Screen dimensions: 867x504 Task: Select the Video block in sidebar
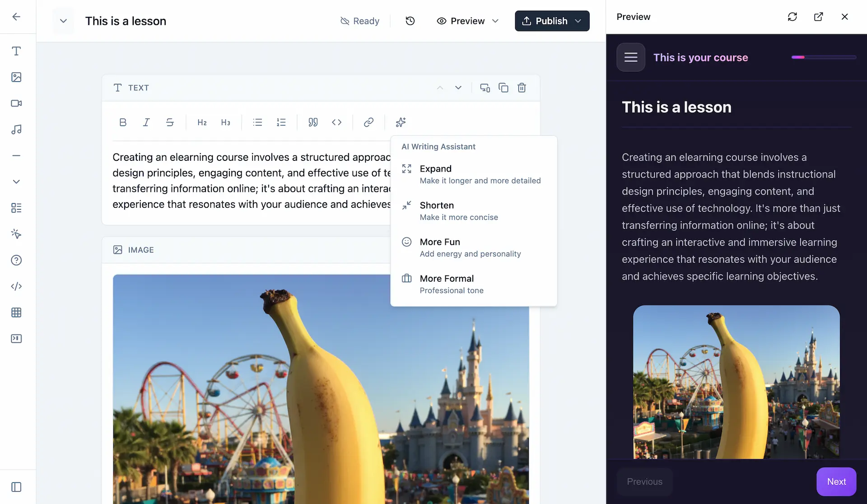click(17, 103)
